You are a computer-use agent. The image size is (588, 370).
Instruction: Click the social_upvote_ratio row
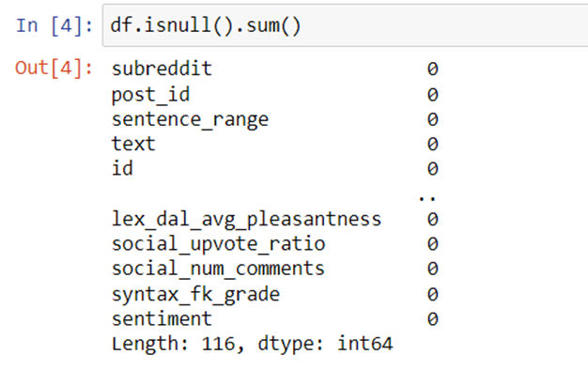point(275,244)
